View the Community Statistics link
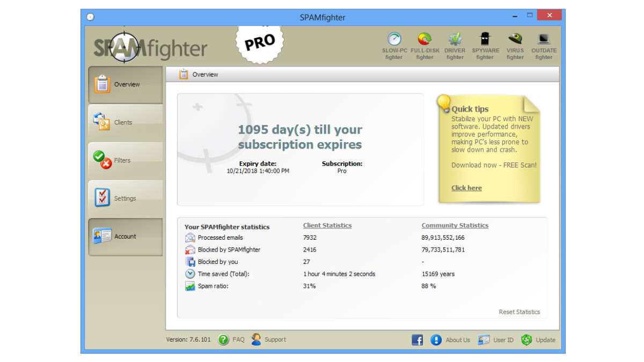Image resolution: width=644 pixels, height=362 pixels. point(455,226)
